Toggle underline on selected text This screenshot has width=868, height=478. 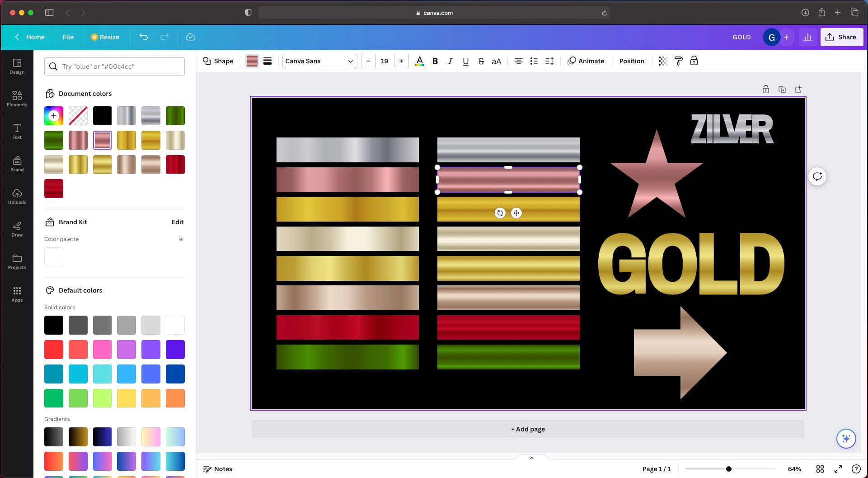pyautogui.click(x=465, y=61)
